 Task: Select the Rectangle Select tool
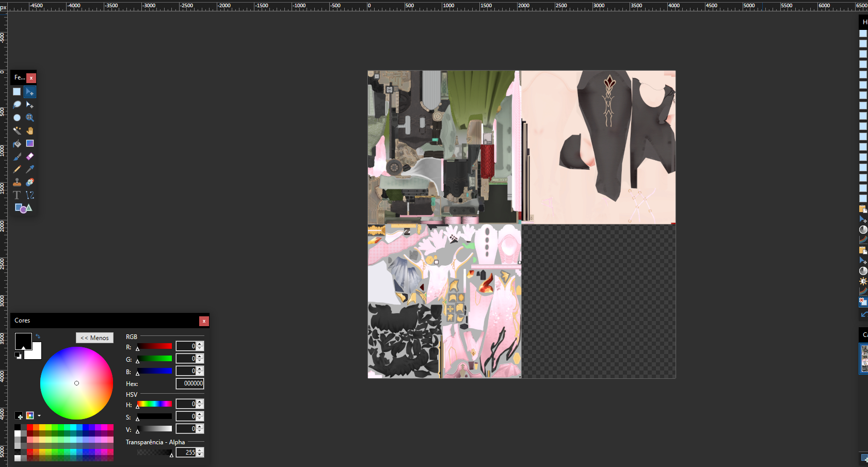[x=17, y=92]
